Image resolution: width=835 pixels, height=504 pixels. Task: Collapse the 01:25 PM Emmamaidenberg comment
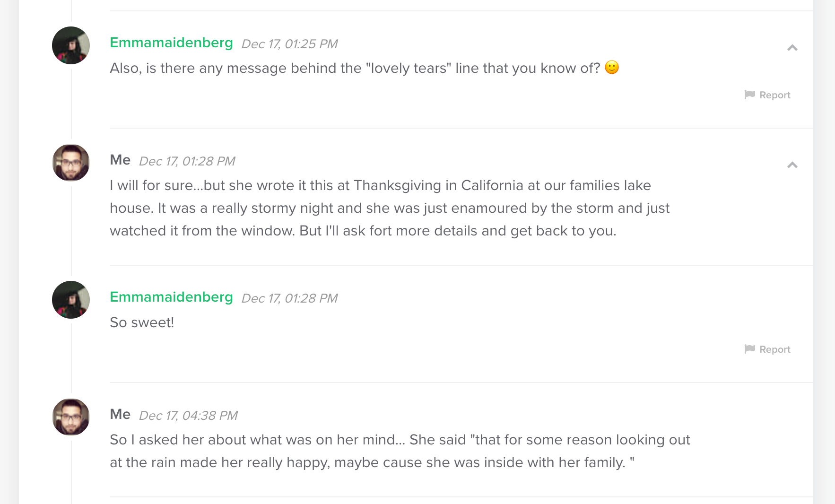point(792,48)
